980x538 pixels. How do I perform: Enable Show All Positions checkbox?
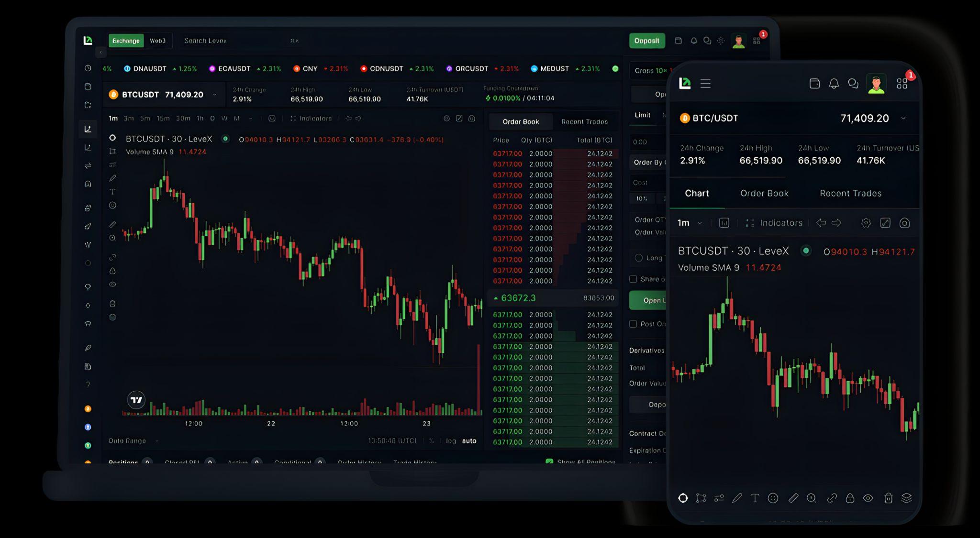549,461
